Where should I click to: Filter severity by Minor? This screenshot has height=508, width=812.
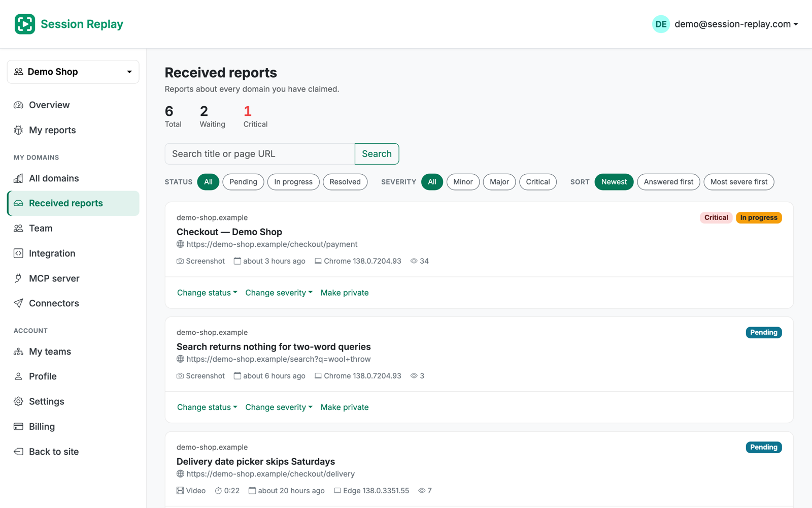tap(463, 182)
